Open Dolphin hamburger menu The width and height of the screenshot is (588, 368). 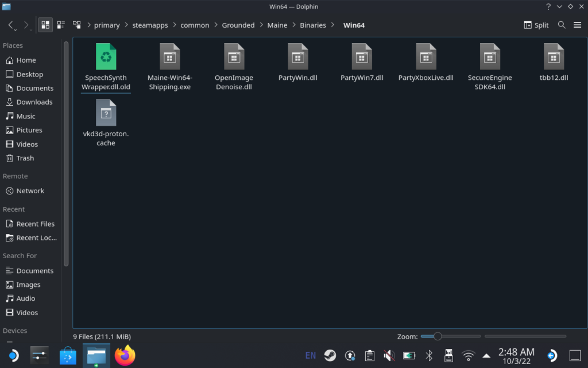point(577,25)
